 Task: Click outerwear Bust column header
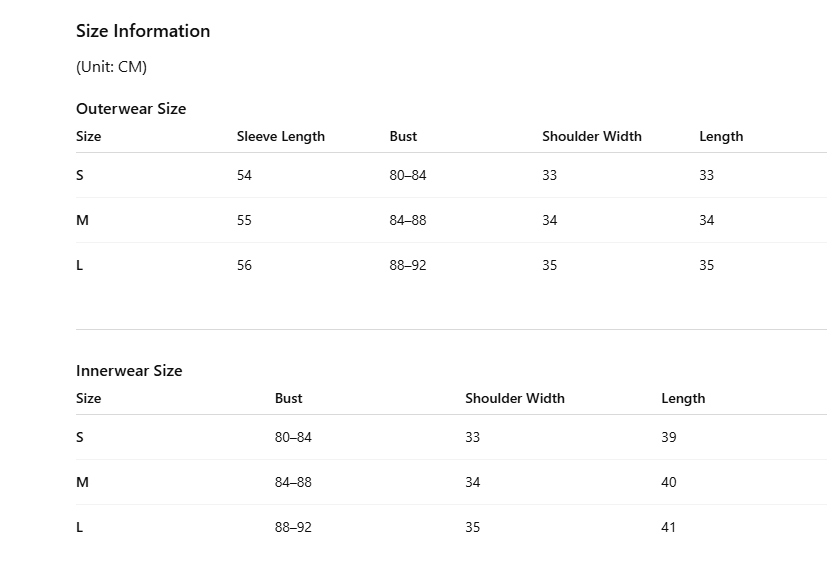[x=403, y=137]
